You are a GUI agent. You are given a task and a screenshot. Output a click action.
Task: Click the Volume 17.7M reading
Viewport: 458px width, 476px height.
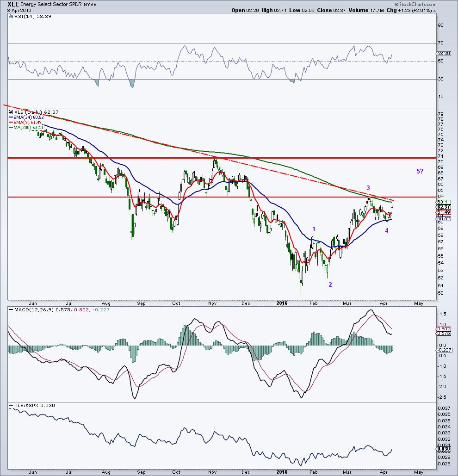coord(366,10)
